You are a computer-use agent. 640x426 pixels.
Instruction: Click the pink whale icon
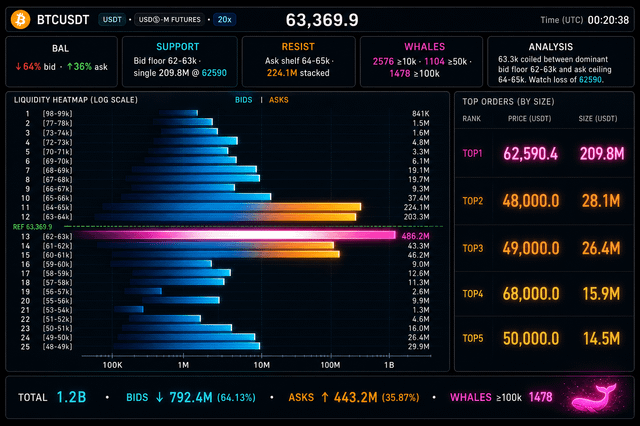[x=595, y=397]
